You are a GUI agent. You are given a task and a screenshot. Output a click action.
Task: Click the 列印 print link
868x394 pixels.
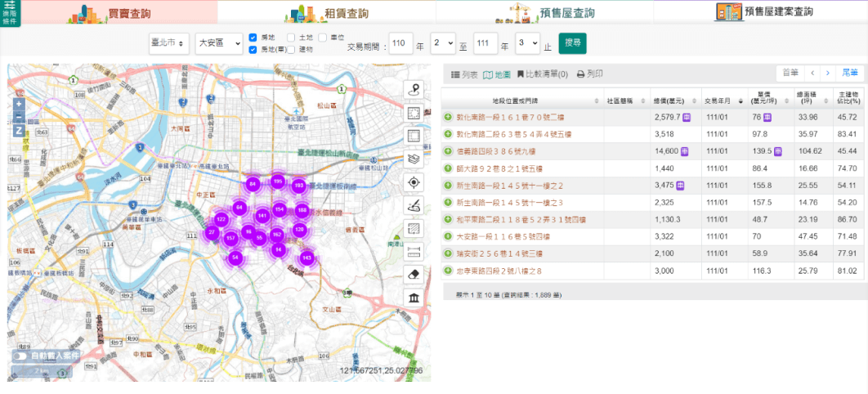coord(590,74)
